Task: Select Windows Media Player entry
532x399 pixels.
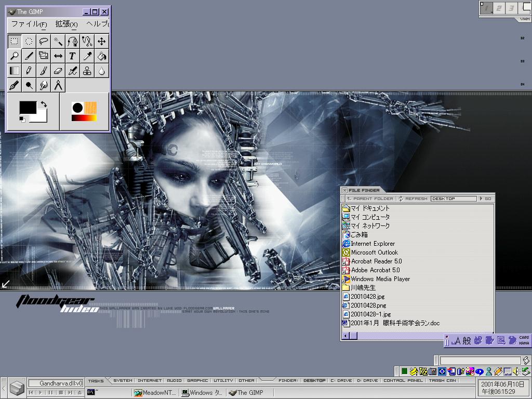Action: point(376,279)
